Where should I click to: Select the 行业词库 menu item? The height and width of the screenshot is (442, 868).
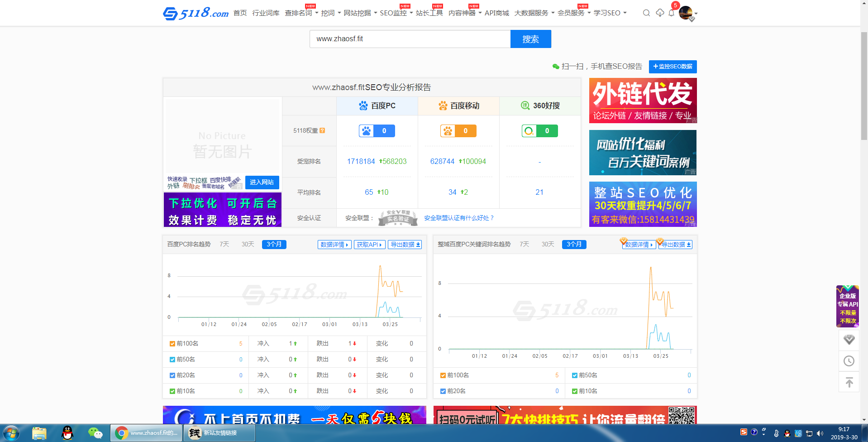click(x=266, y=13)
